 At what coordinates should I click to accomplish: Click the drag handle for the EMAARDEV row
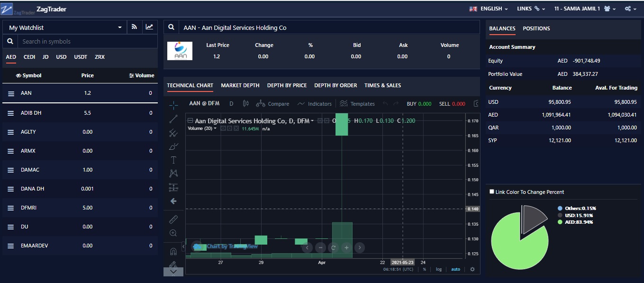11,246
